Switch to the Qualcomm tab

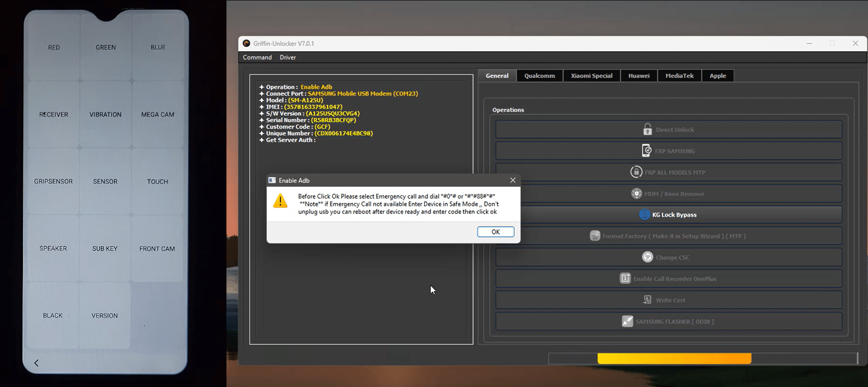tap(539, 76)
